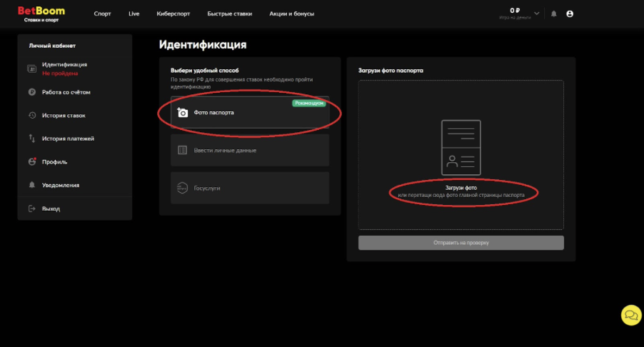Click the История платежей arrows icon
This screenshot has height=347, width=644.
click(31, 139)
